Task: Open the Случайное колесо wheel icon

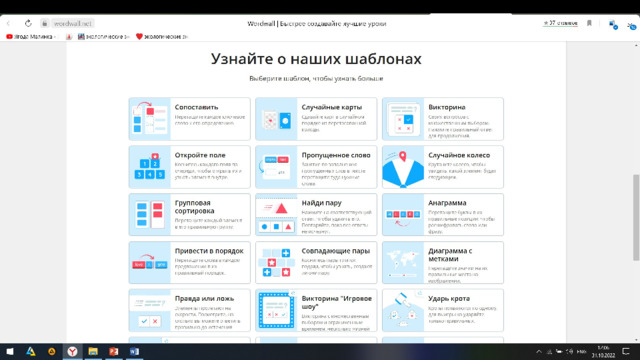Action: tap(403, 167)
